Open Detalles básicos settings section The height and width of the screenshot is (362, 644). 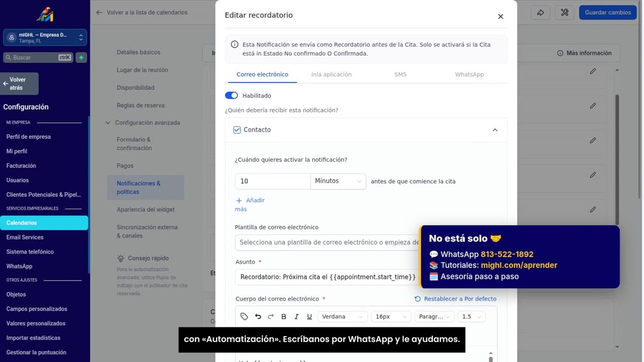click(x=138, y=52)
